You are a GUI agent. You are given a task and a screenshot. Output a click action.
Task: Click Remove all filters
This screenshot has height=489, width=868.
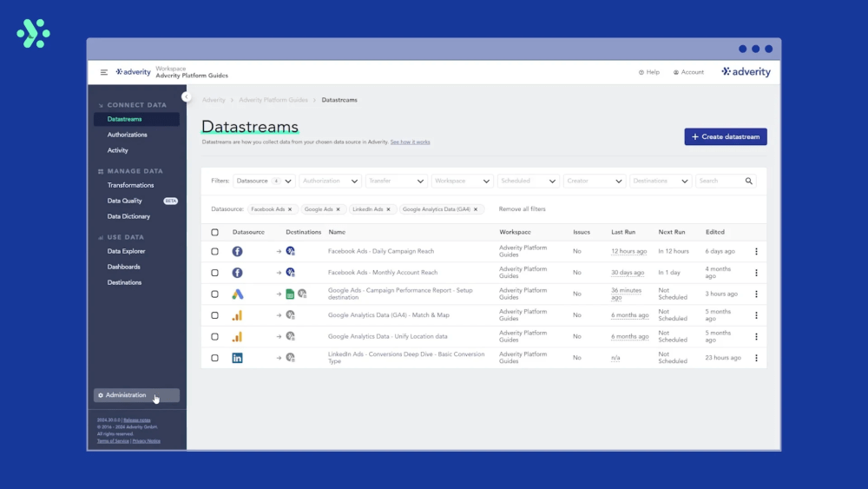[x=522, y=209]
